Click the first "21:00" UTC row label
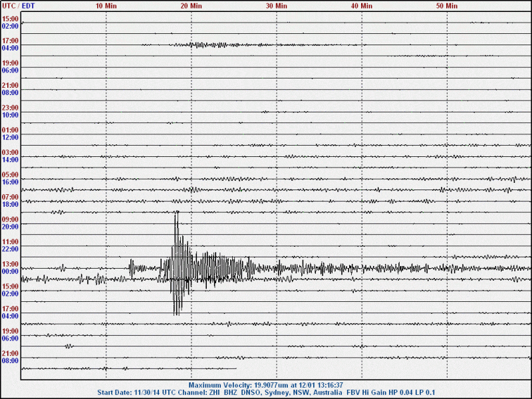This screenshot has width=532, height=399. (10, 86)
